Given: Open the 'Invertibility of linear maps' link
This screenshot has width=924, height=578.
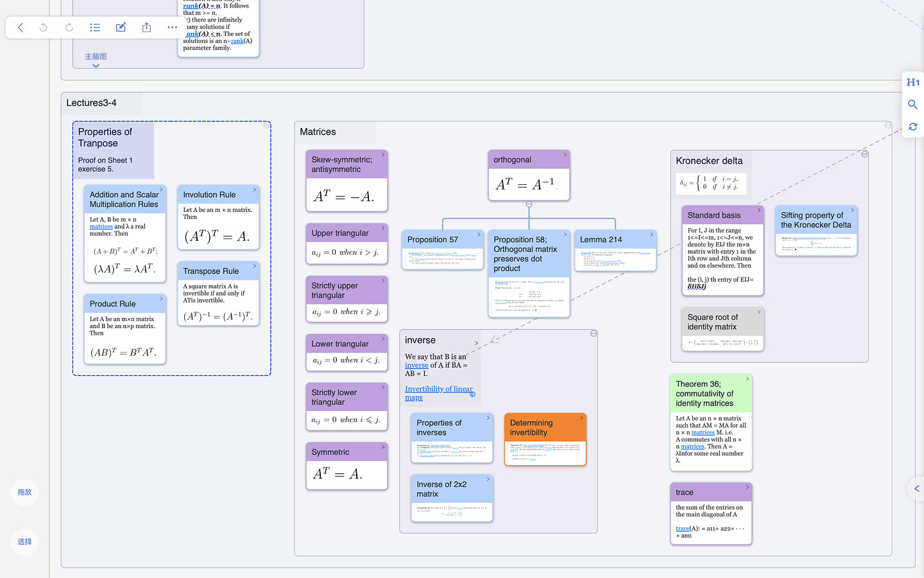Looking at the screenshot, I should 438,393.
